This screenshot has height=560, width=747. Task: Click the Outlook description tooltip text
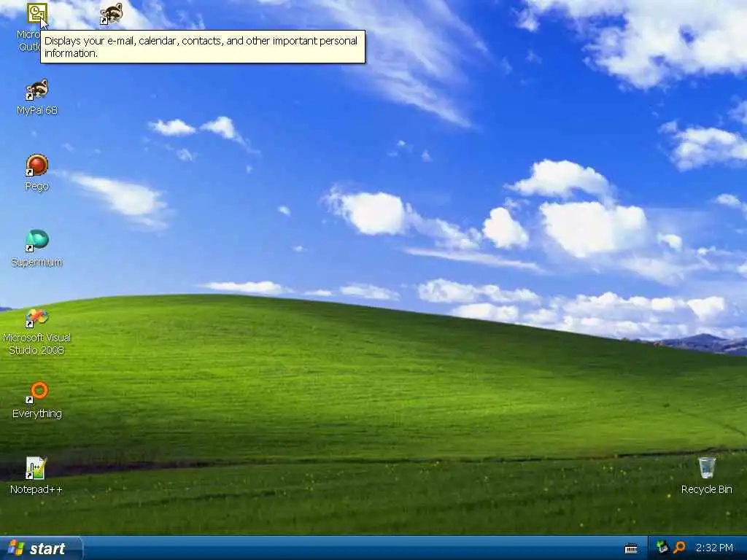pyautogui.click(x=201, y=47)
